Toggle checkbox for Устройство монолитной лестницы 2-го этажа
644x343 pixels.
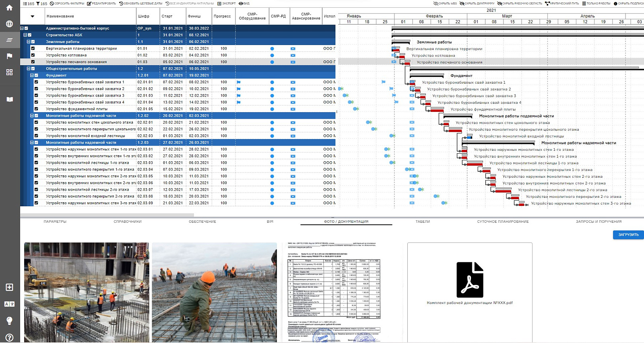click(36, 190)
